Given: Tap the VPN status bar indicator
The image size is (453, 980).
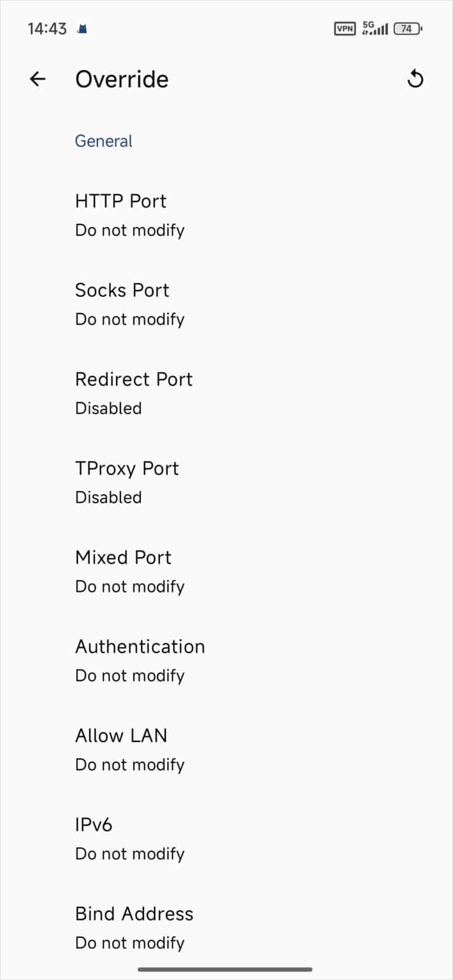Looking at the screenshot, I should click(344, 28).
